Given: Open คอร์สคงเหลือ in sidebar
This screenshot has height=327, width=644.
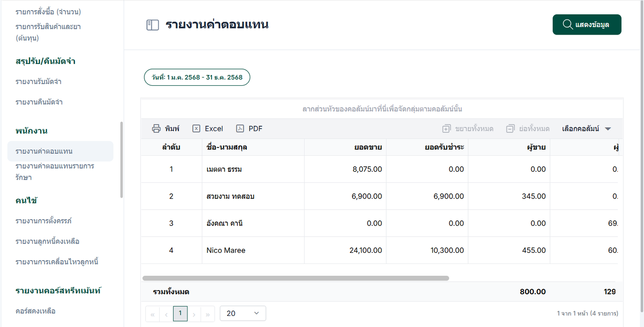Looking at the screenshot, I should pyautogui.click(x=35, y=311).
